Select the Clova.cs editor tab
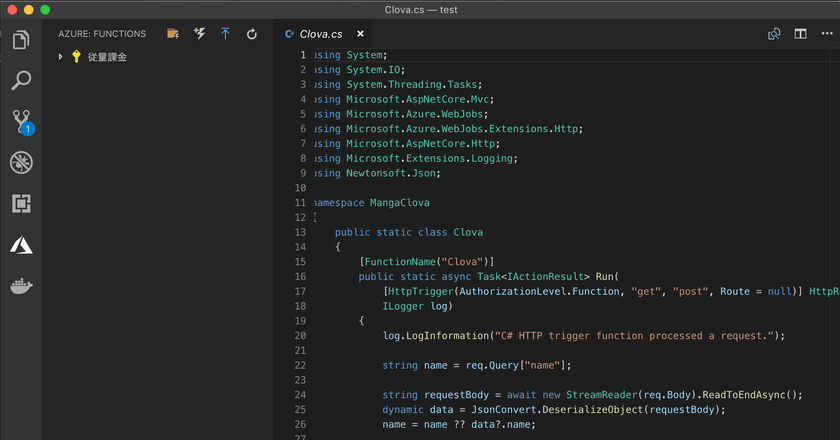The image size is (840, 440). pyautogui.click(x=320, y=34)
